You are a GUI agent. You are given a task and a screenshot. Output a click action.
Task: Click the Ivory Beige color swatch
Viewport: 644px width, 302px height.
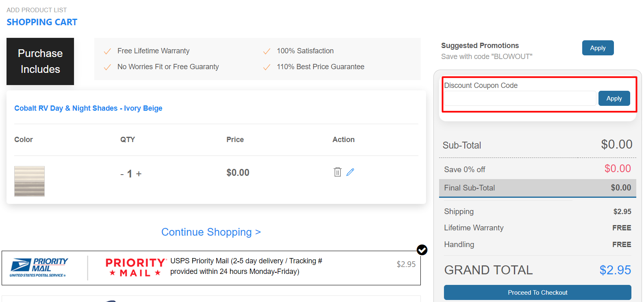click(x=29, y=181)
